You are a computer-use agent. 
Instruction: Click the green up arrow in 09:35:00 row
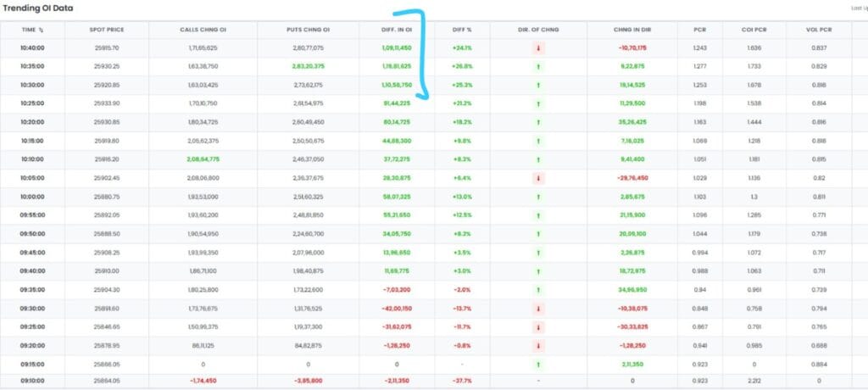point(538,289)
